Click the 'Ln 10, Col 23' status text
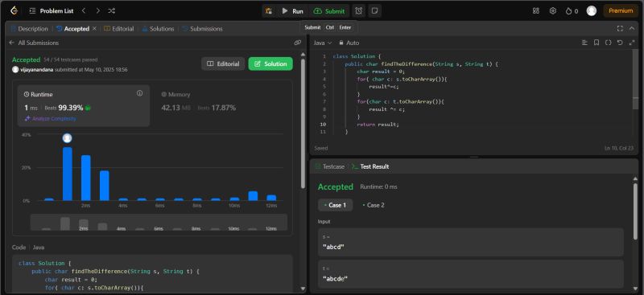 point(620,148)
